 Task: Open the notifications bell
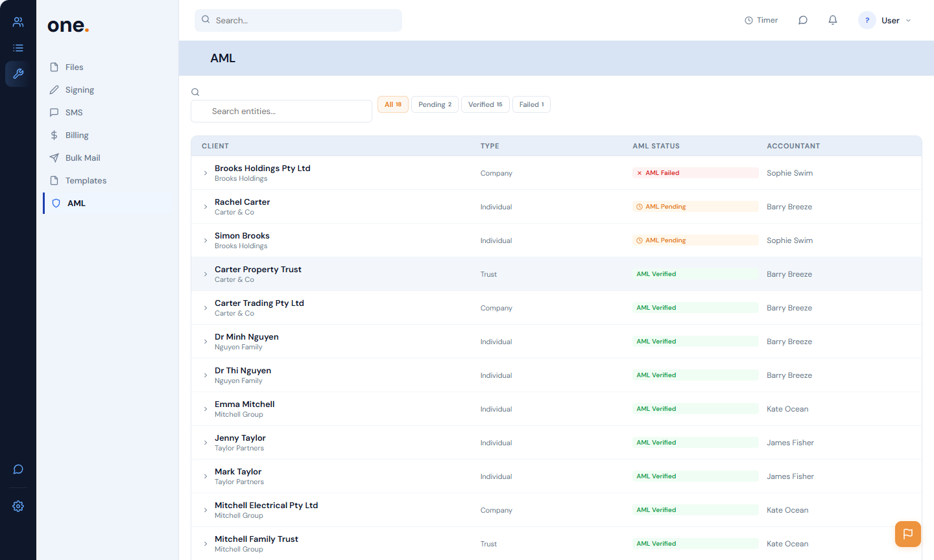(833, 20)
